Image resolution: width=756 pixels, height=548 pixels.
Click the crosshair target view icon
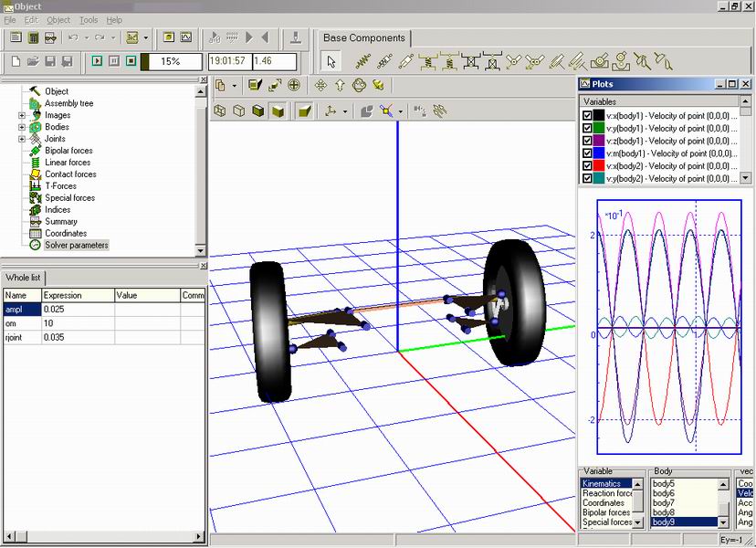[294, 85]
